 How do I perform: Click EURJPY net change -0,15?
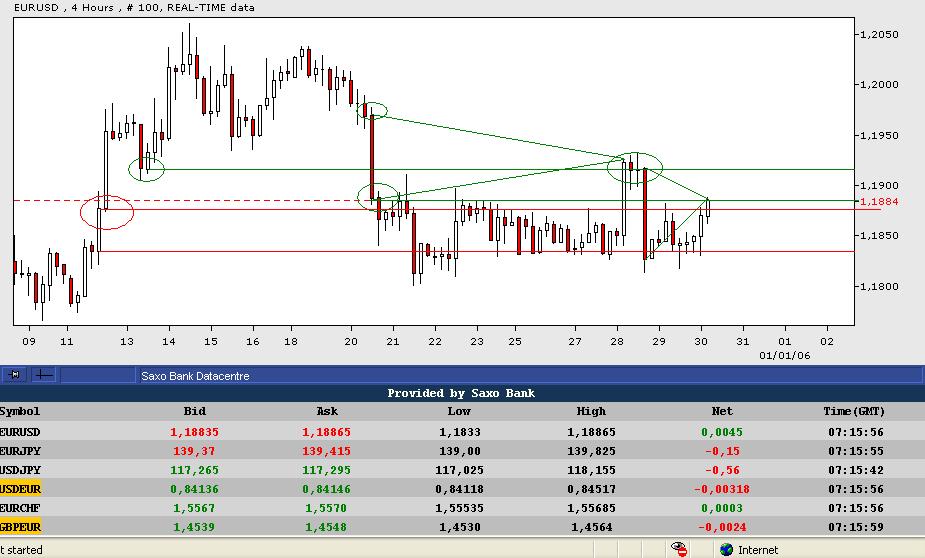[722, 451]
